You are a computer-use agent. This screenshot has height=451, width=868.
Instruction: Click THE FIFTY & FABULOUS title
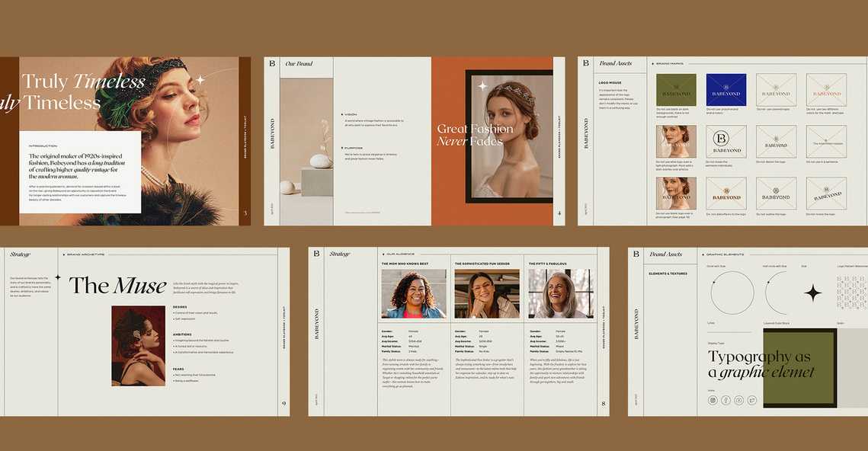(x=547, y=264)
